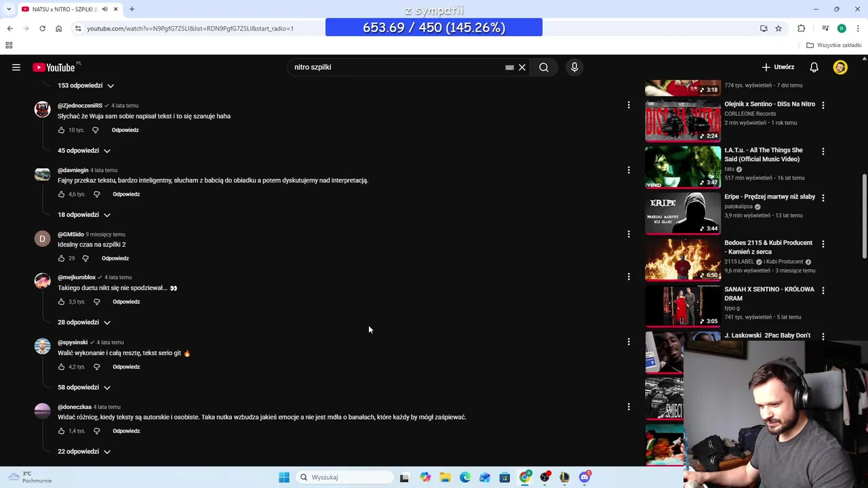Like the @davniegin comment
Screen dimensions: 868x488
click(61, 194)
